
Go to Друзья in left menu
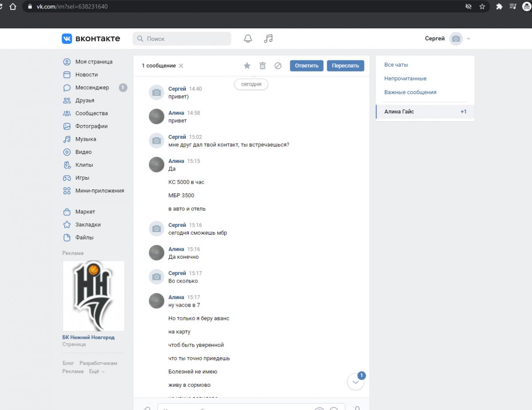click(x=85, y=100)
